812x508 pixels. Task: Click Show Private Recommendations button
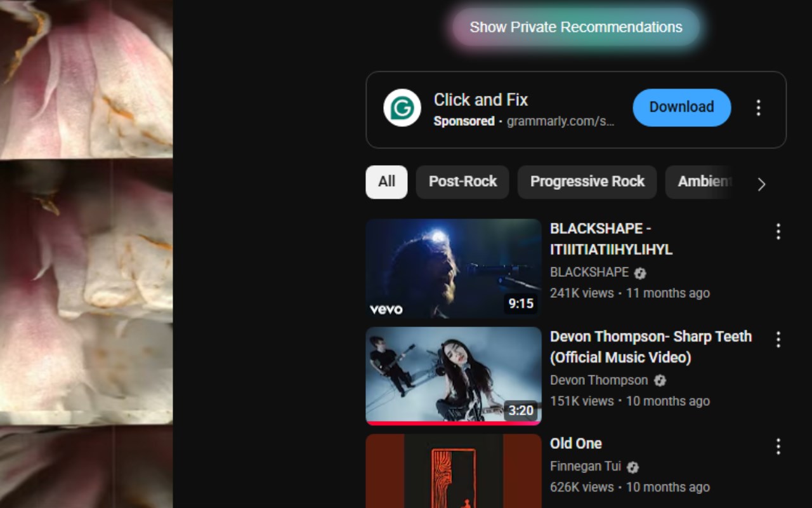(x=576, y=27)
